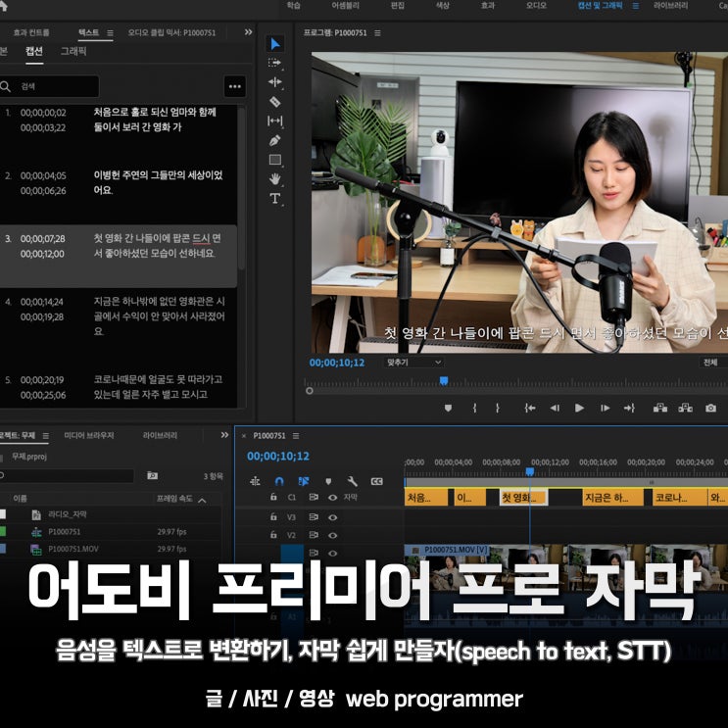Toggle Linked Selection in timeline

304,481
